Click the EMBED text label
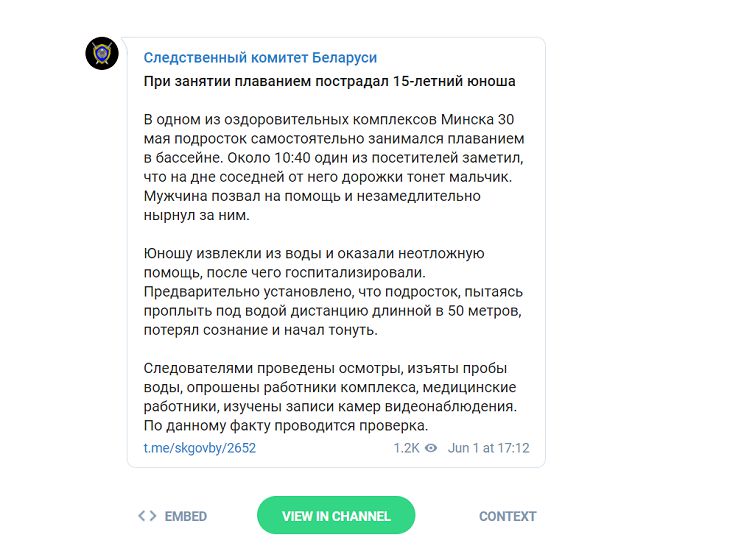 [x=186, y=516]
